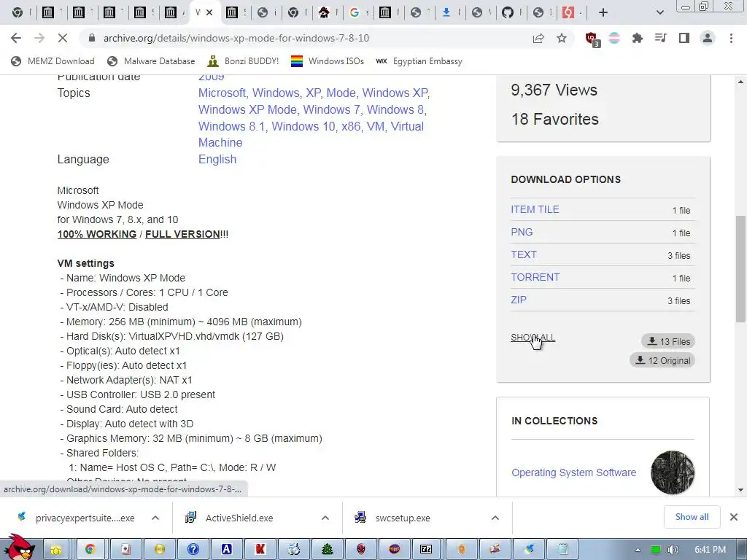This screenshot has width=747, height=560.
Task: Open the Virtual Machine topic link
Action: coord(220,142)
